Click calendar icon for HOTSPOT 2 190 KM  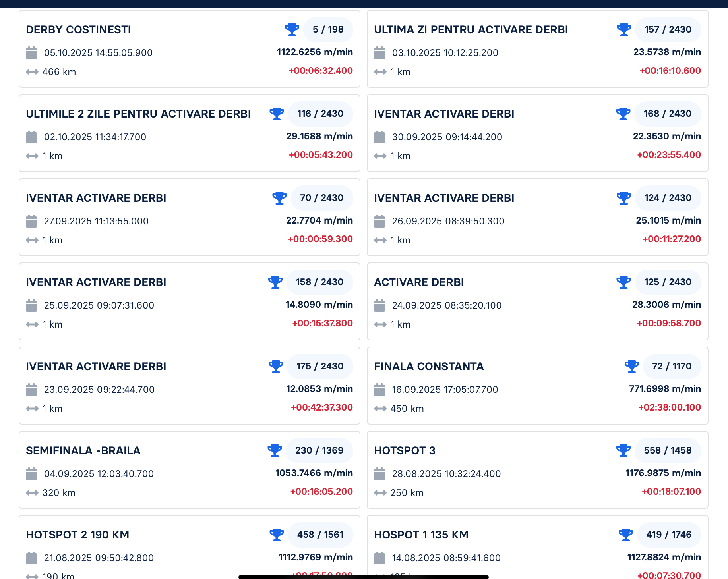pyautogui.click(x=31, y=558)
